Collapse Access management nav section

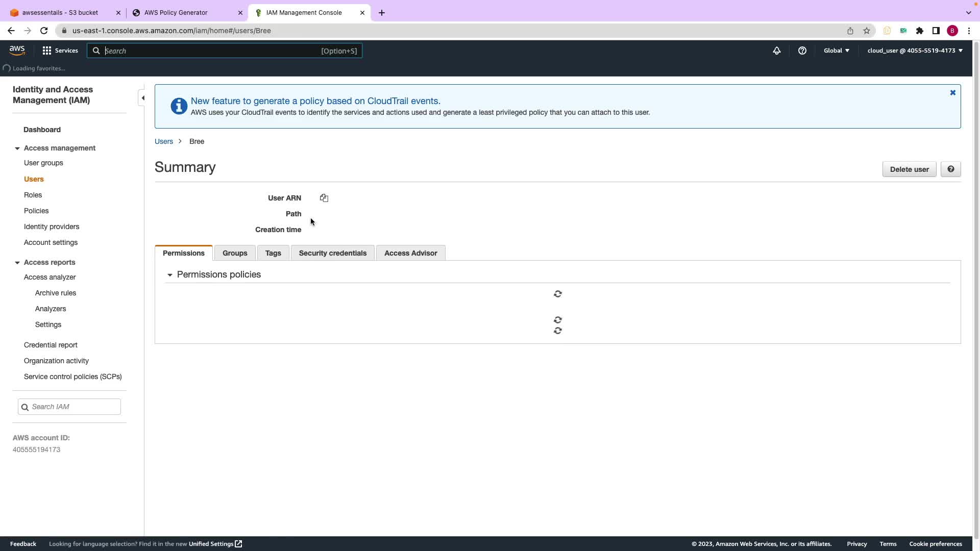tap(17, 148)
